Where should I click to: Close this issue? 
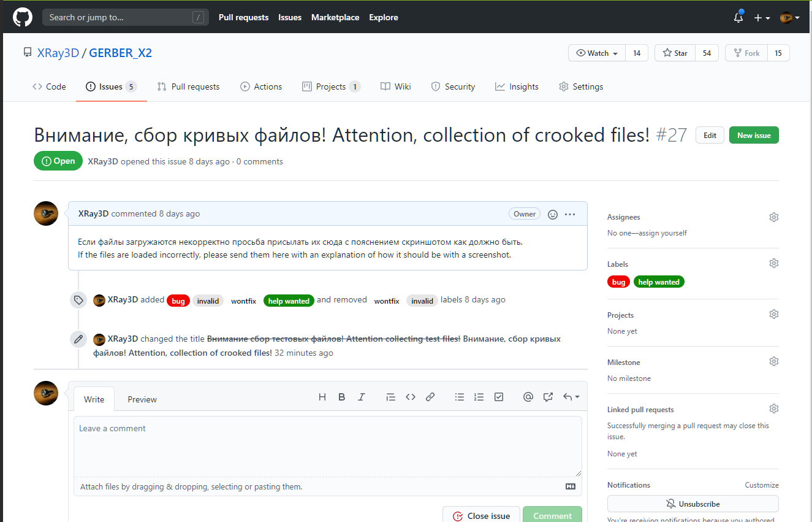481,515
